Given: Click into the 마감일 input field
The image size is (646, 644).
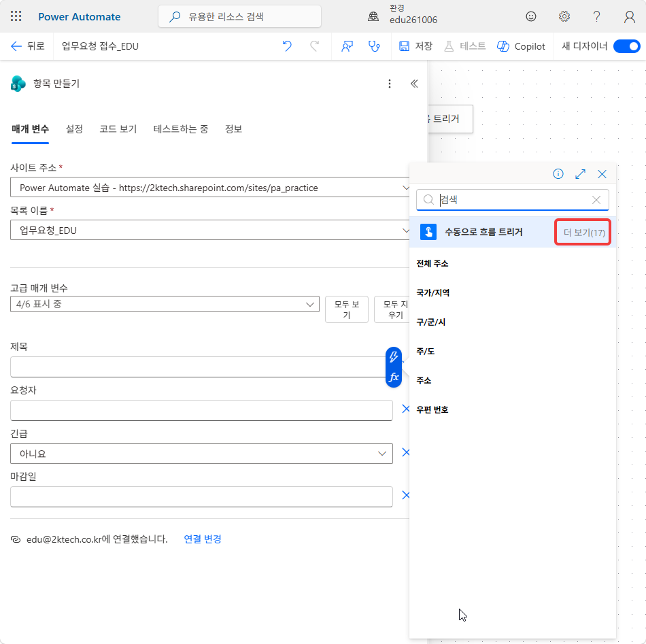Looking at the screenshot, I should (201, 497).
